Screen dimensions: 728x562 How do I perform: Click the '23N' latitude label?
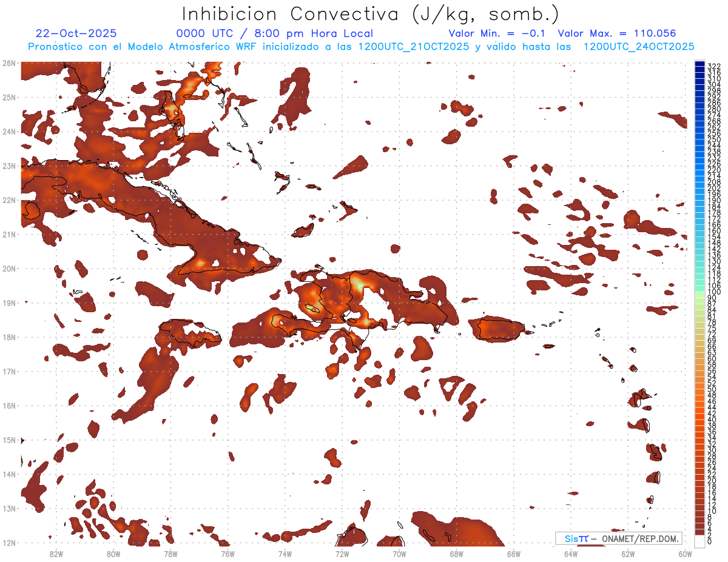coord(9,166)
